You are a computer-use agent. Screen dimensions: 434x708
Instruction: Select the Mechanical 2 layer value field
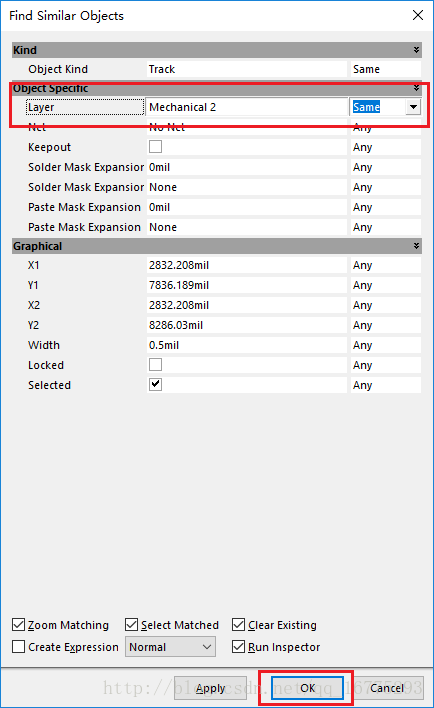(x=247, y=107)
